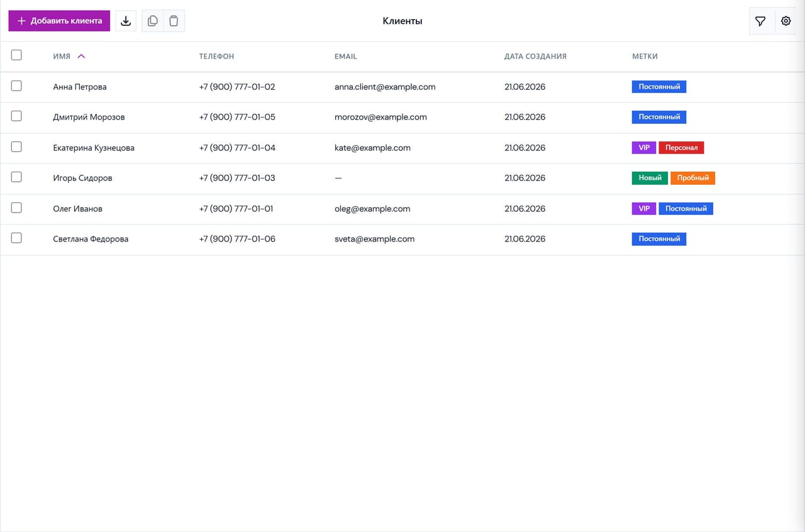Viewport: 805px width, 532px height.
Task: Click the Email column header
Action: tap(345, 56)
